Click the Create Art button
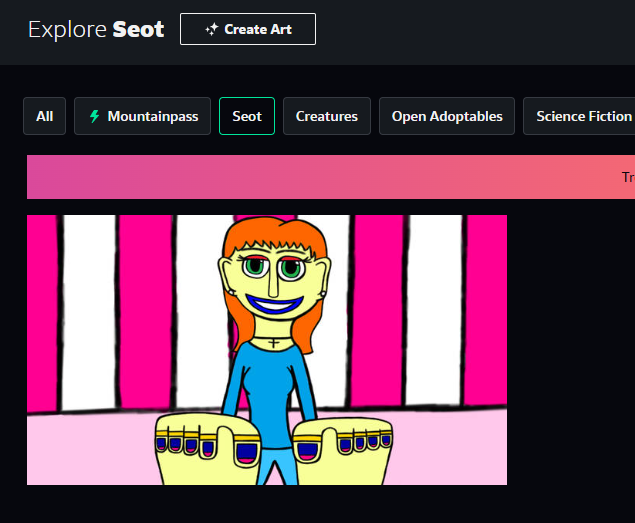Viewport: 635px width, 523px height. click(x=248, y=29)
